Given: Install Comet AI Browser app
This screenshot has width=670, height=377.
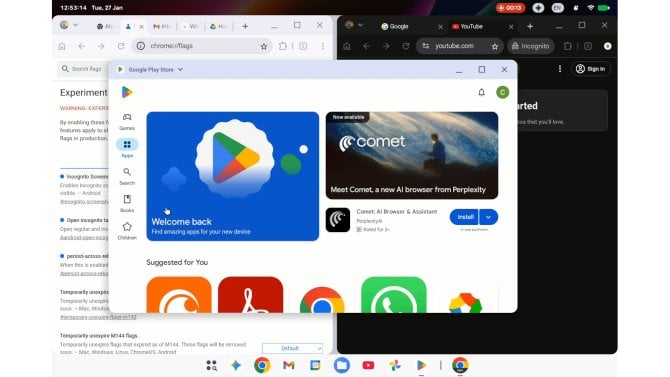Looking at the screenshot, I should (x=465, y=217).
